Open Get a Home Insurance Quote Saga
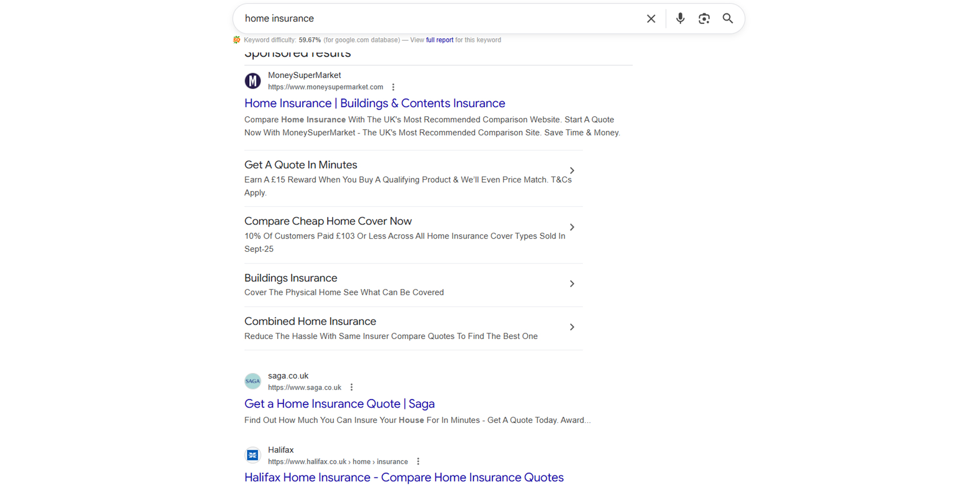The image size is (980, 490). click(x=339, y=404)
